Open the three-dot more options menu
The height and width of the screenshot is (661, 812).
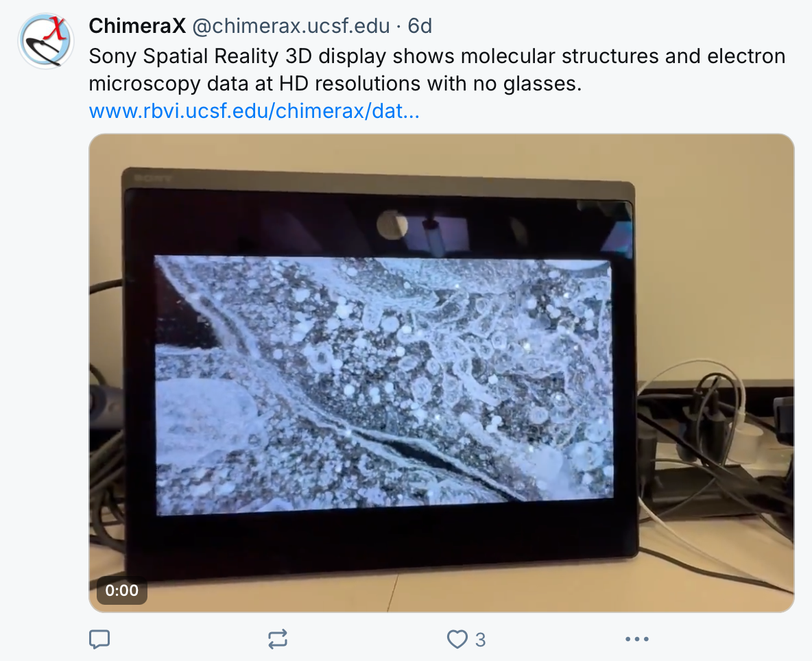click(637, 639)
